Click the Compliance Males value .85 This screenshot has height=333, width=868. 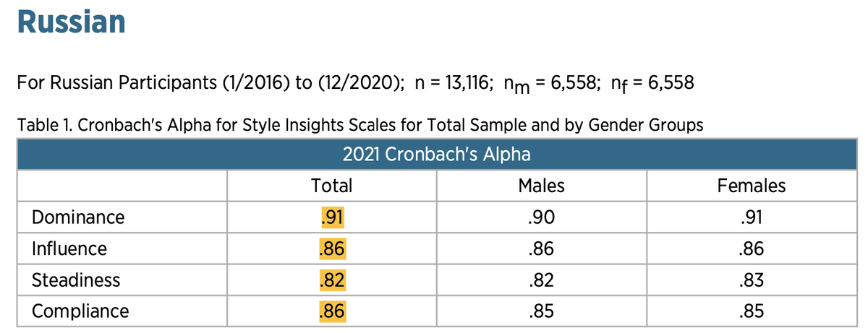tap(541, 311)
